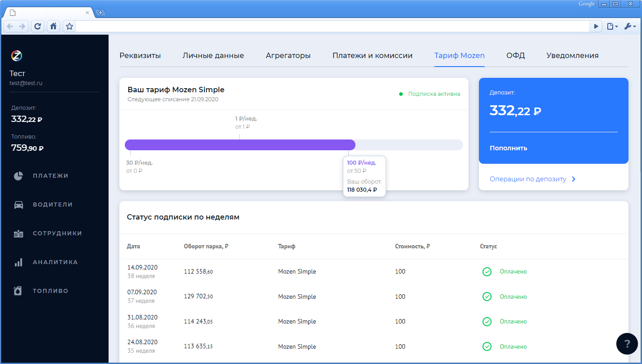The width and height of the screenshot is (642, 364).
Task: Select the 14.09.2020 date cell
Action: (x=142, y=272)
